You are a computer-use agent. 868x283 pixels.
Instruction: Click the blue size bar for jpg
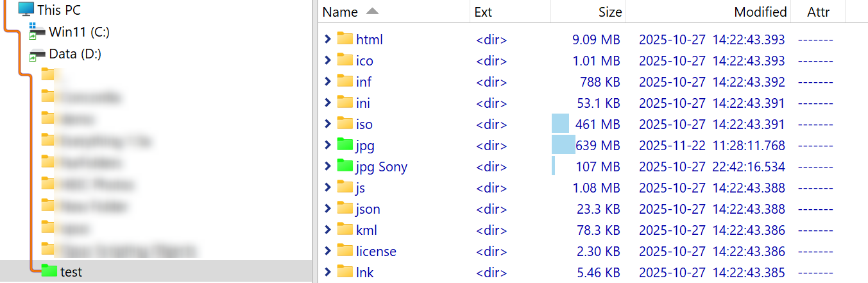tap(563, 145)
